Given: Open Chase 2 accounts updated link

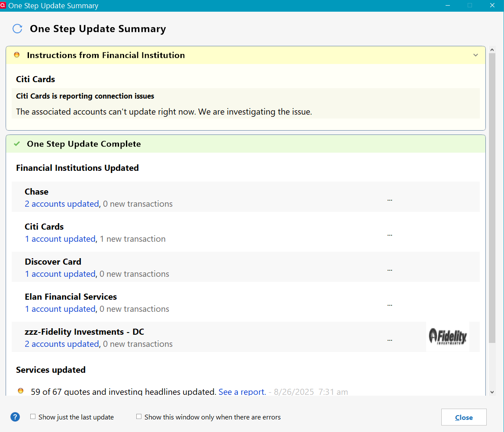Looking at the screenshot, I should click(x=62, y=204).
